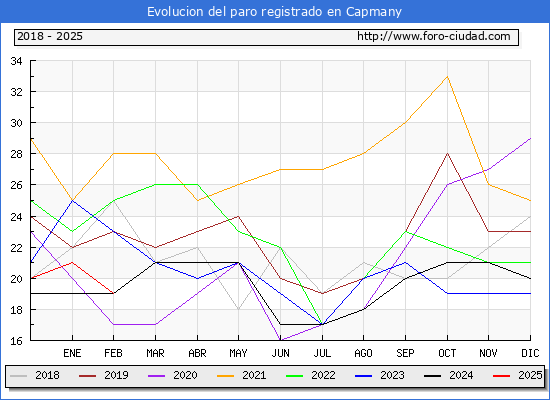Select the '2025' legend label
The image size is (550, 400).
point(530,375)
